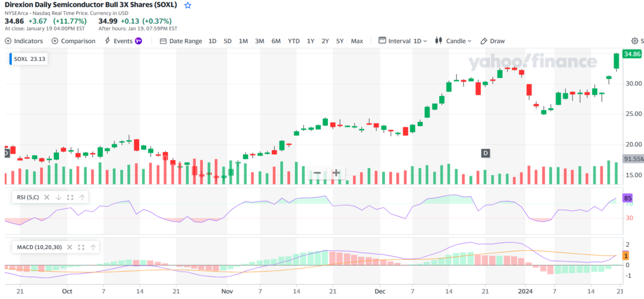This screenshot has width=644, height=299.
Task: Maximize the RSI panel
Action: [70, 197]
